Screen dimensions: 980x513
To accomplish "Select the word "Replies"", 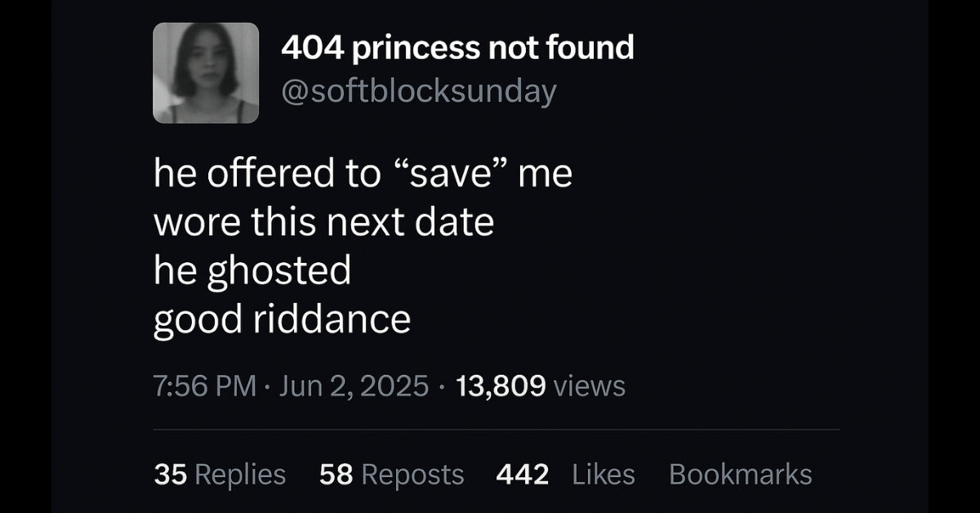I will 239,475.
